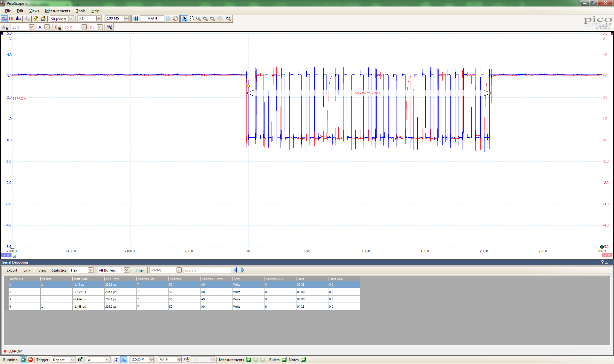
Task: Switch to Scope mode icon
Action: pos(4,19)
